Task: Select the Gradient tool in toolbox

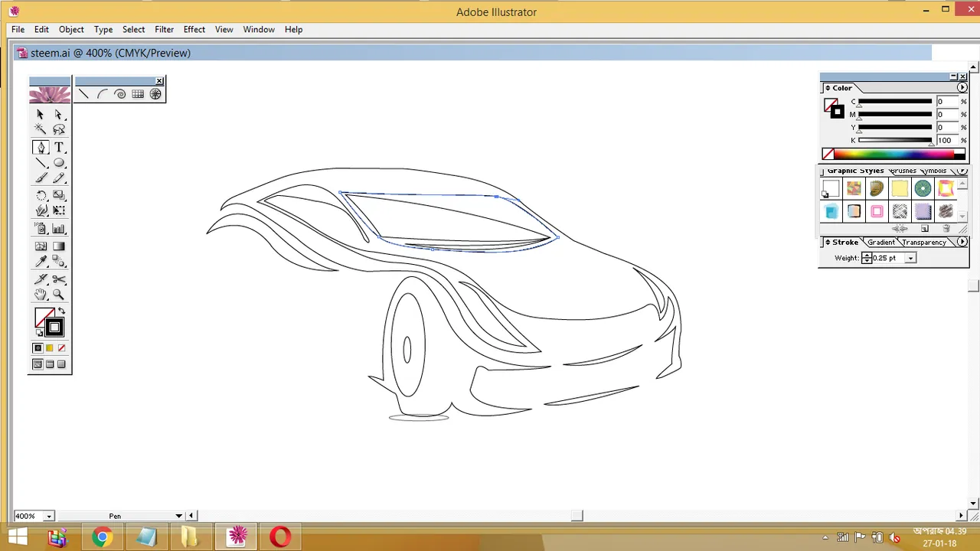Action: (59, 246)
